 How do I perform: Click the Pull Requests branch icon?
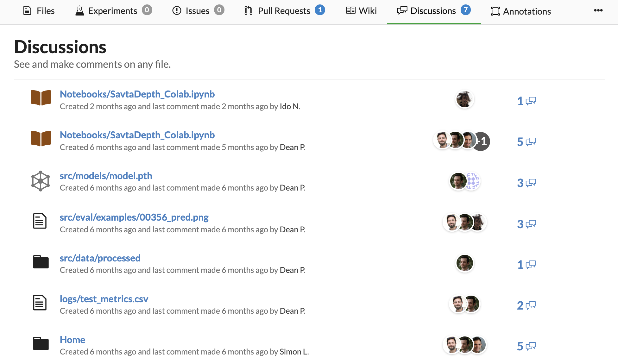248,10
